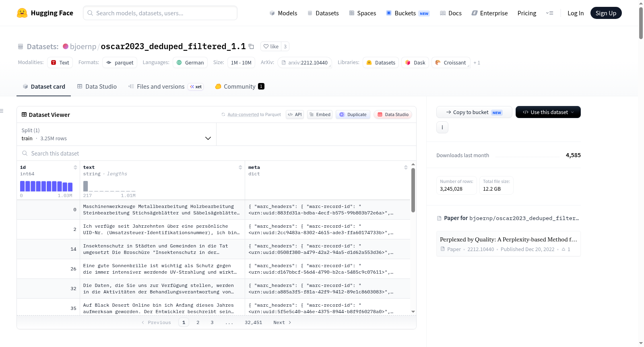Click the Text modality tag
Image resolution: width=644 pixels, height=347 pixels.
click(60, 62)
